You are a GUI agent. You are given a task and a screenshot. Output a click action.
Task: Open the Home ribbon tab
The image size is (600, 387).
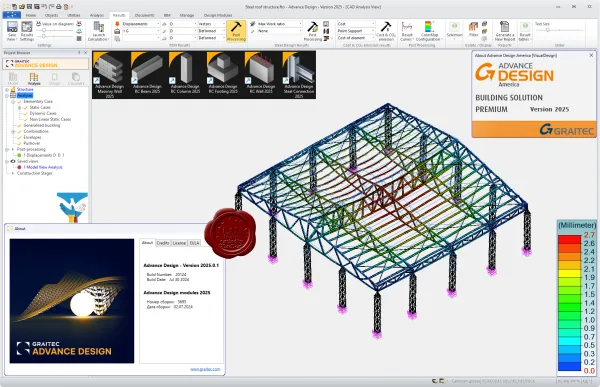tap(31, 15)
